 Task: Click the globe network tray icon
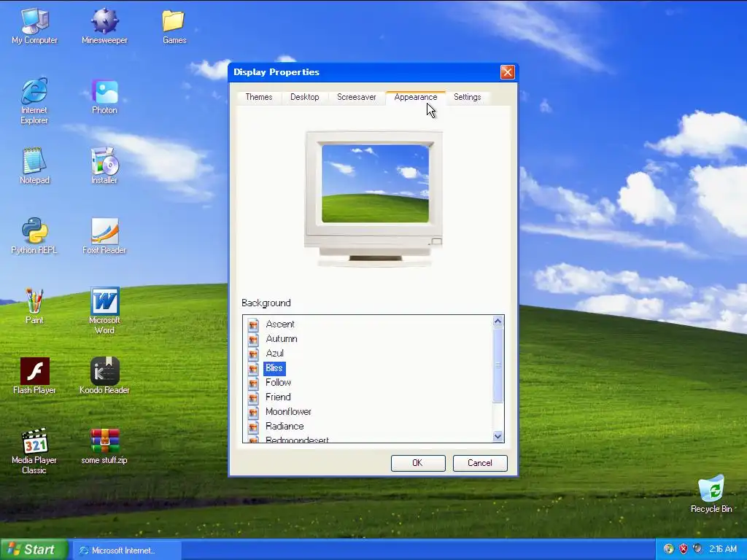[x=669, y=549]
